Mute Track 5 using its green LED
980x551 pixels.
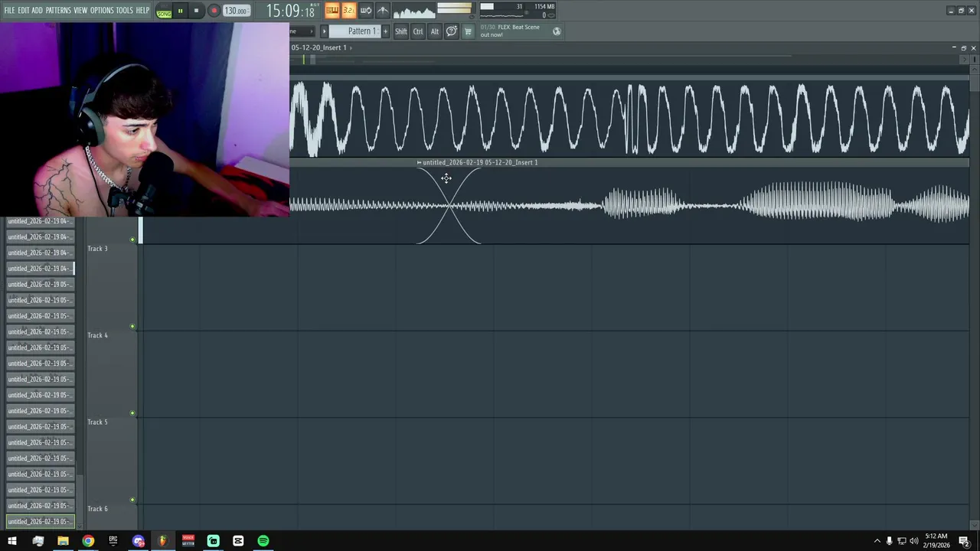click(132, 413)
